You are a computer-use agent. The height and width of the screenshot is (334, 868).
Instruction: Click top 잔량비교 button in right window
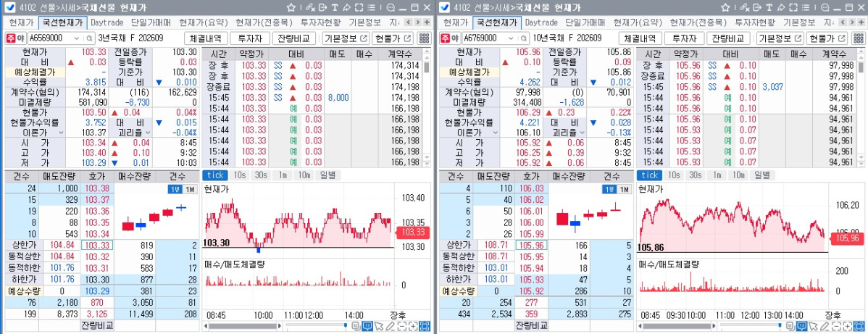(x=728, y=38)
